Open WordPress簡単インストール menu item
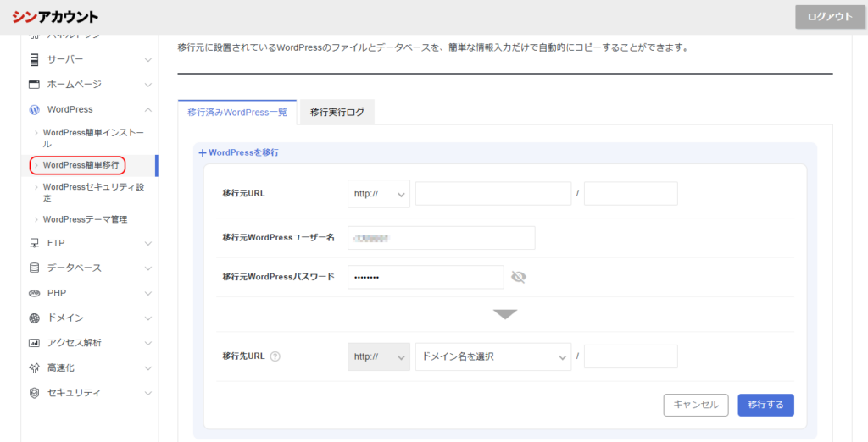The image size is (868, 442). tap(93, 138)
